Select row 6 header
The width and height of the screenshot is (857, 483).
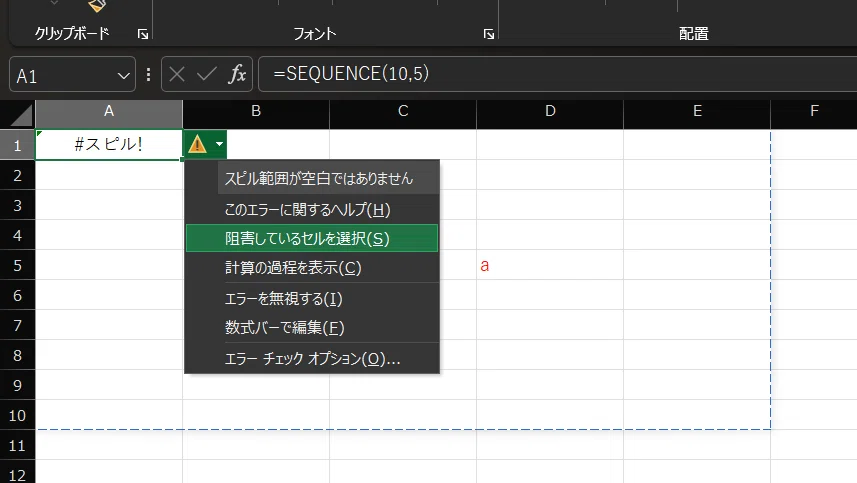tap(17, 295)
